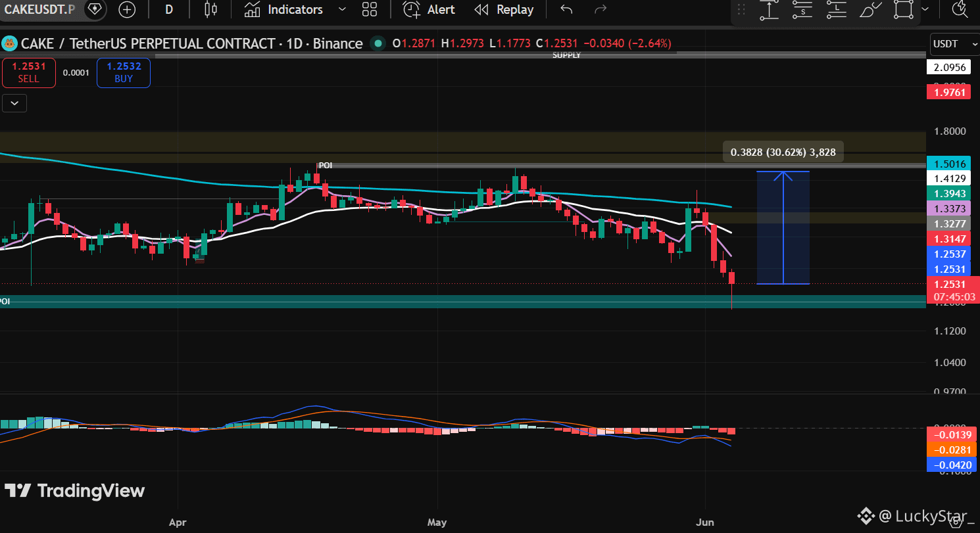Click the TradingView logo
The image size is (980, 533).
click(74, 491)
